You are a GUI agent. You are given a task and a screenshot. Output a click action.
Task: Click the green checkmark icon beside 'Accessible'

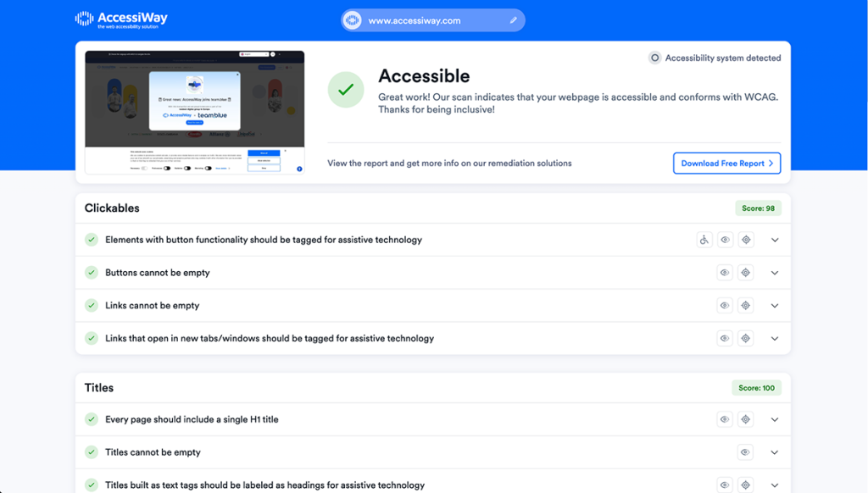[345, 89]
